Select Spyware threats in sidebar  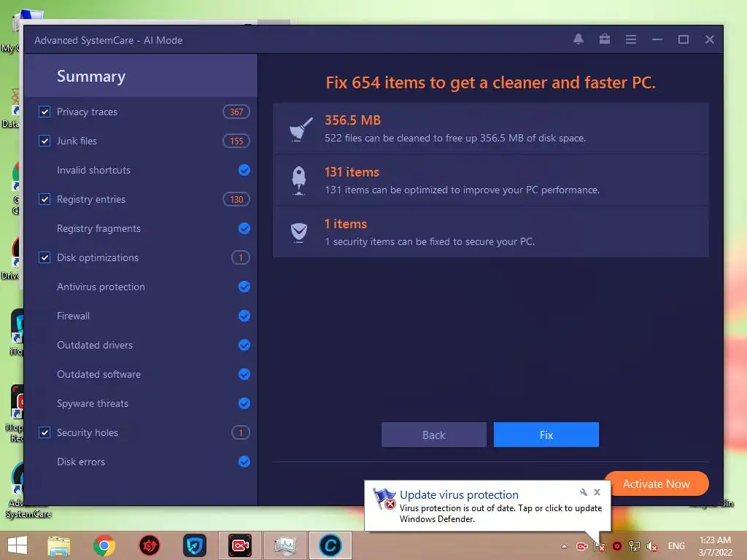point(93,403)
